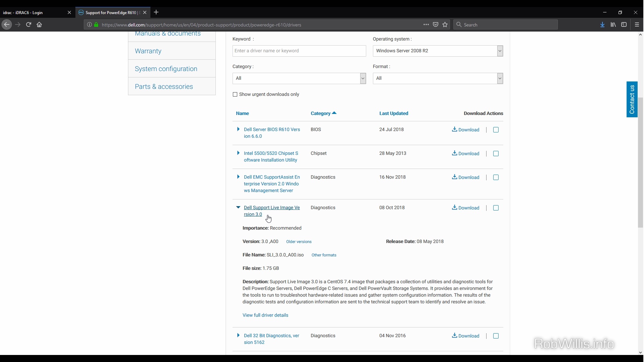
Task: Tick checkbox for Dell Support Live Image
Action: coord(496,208)
